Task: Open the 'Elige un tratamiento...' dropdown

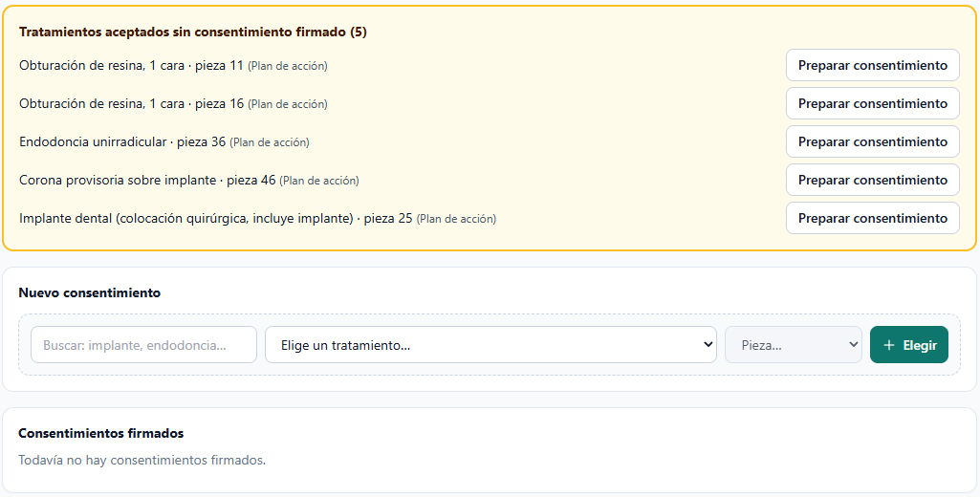Action: coord(490,344)
